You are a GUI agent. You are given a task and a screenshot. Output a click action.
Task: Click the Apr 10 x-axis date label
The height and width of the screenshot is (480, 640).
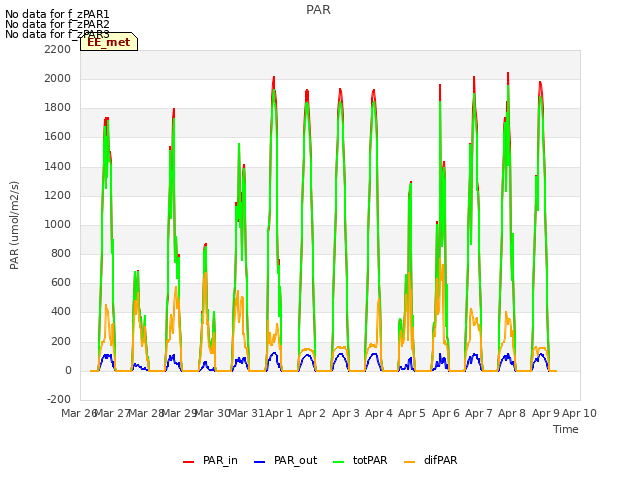pyautogui.click(x=579, y=413)
